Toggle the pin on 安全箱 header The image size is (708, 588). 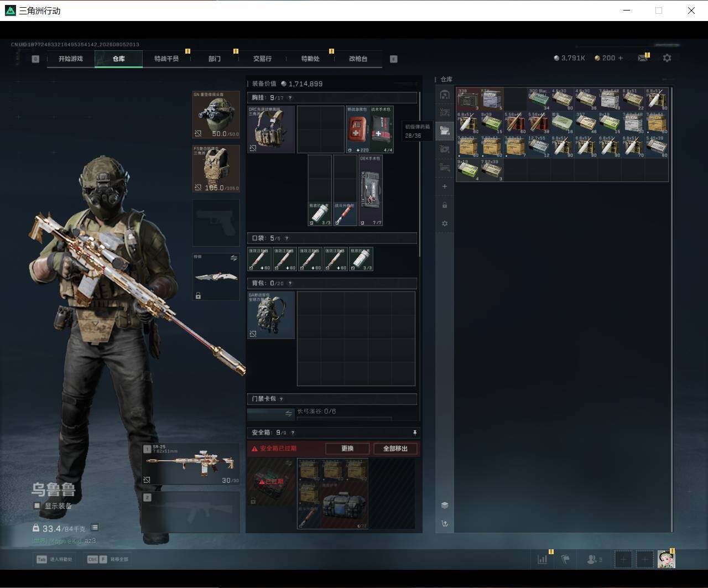[415, 432]
